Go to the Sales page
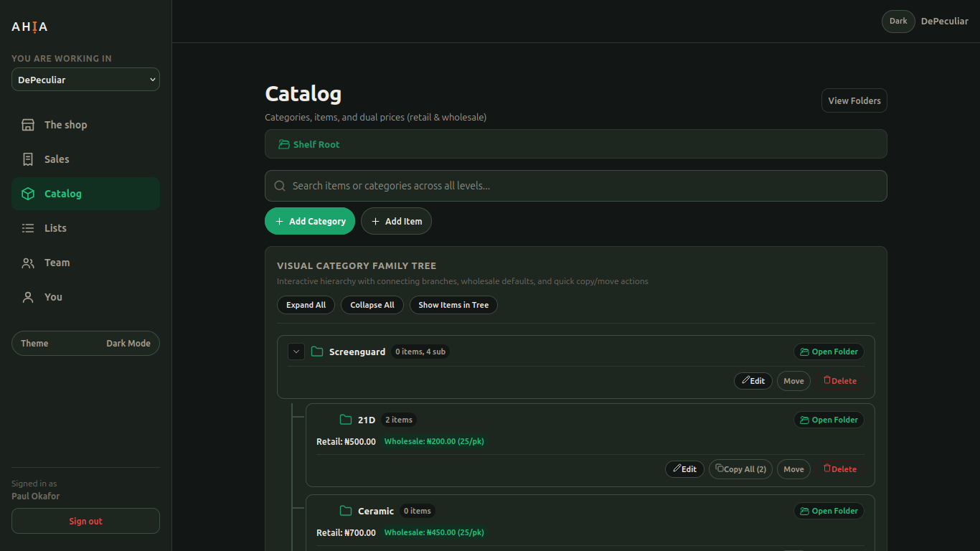Image resolution: width=980 pixels, height=551 pixels. [85, 159]
